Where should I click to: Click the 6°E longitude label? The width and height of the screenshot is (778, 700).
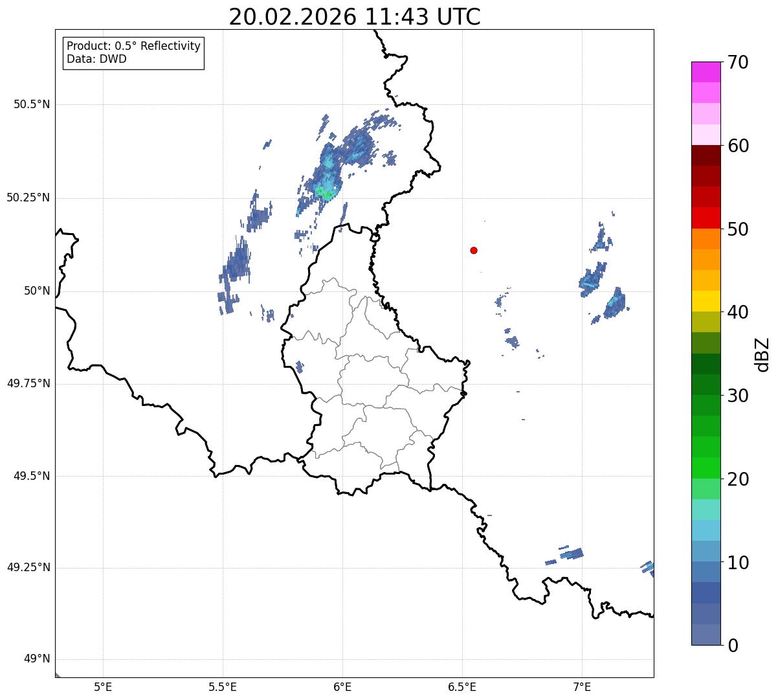tap(342, 687)
